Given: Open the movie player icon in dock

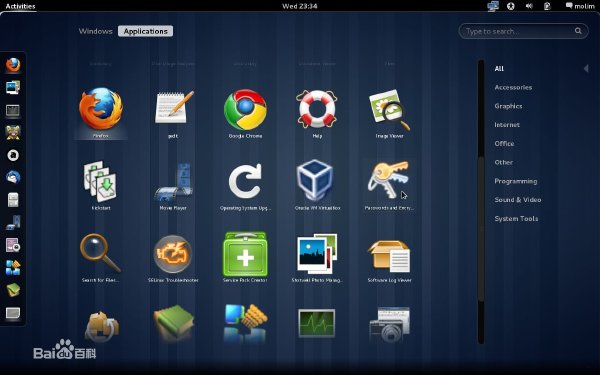Looking at the screenshot, I should [x=13, y=222].
